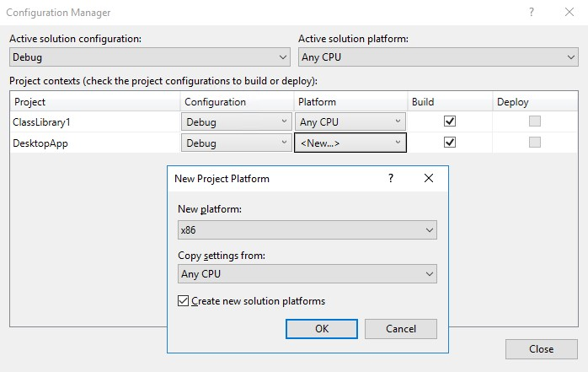This screenshot has height=372, width=588.
Task: Toggle Deploy checkbox for DesktopApp
Action: click(534, 143)
